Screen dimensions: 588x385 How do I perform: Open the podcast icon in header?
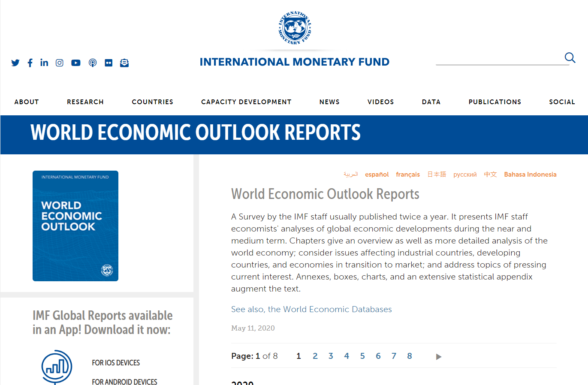[x=93, y=63]
